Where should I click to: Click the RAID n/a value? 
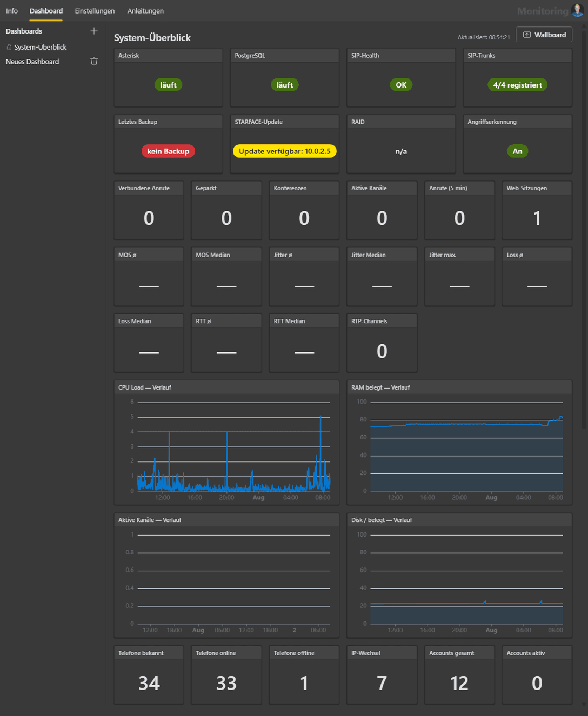point(401,151)
